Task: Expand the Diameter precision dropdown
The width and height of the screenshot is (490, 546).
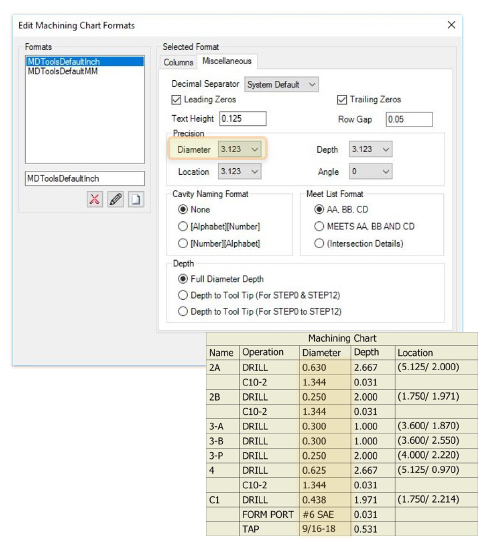Action: (x=240, y=149)
